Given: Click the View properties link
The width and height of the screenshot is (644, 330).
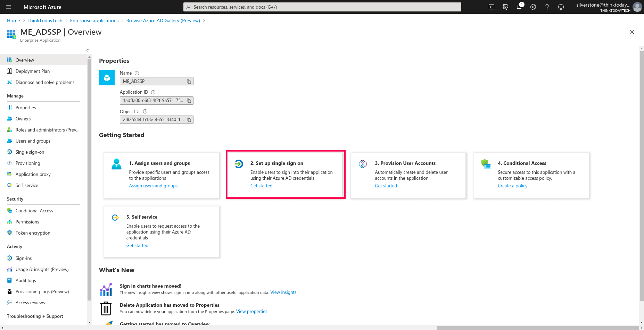Looking at the screenshot, I should tap(252, 312).
